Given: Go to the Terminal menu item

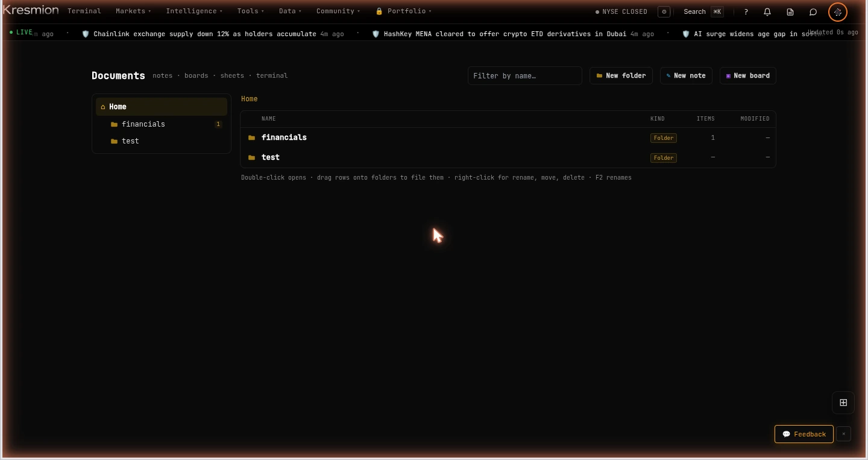Looking at the screenshot, I should point(84,11).
